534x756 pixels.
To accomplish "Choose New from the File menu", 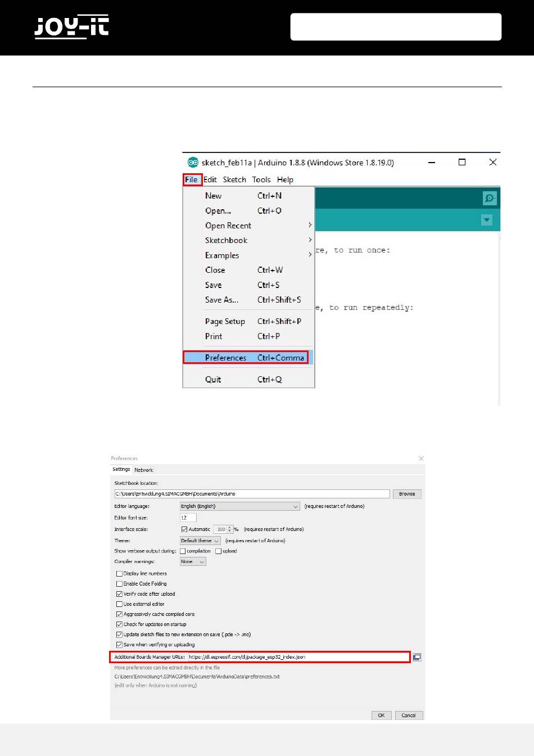I will pos(248,196).
